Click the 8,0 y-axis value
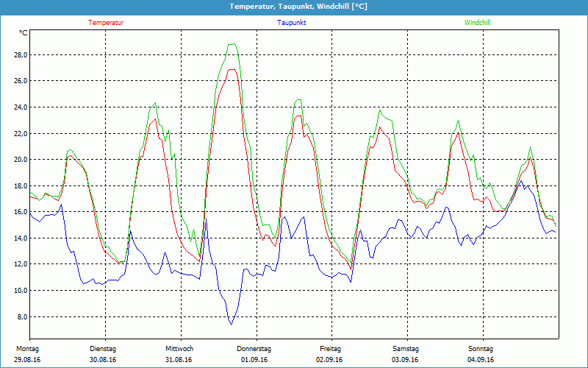The image size is (588, 368). pos(23,316)
